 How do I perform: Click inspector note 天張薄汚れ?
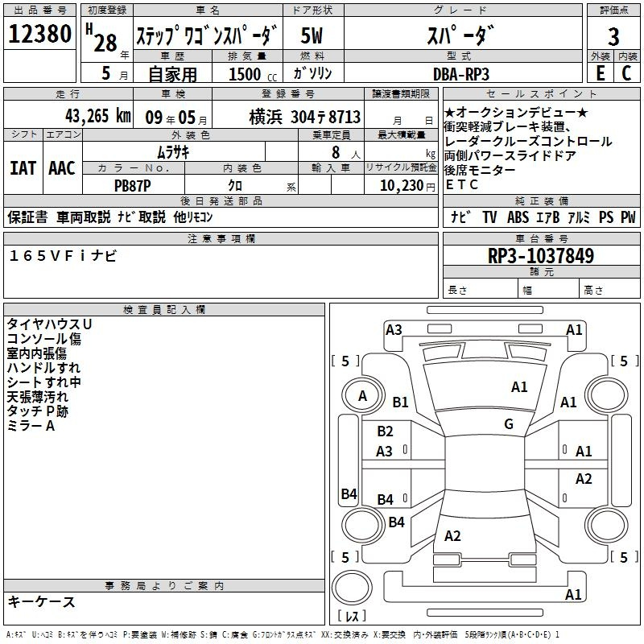pyautogui.click(x=37, y=397)
